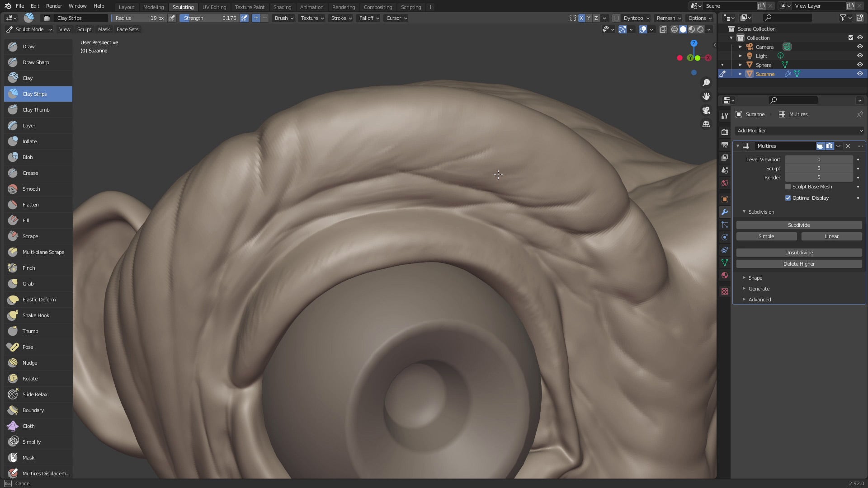The width and height of the screenshot is (868, 488).
Task: Select the Draw brush tool
Action: (x=38, y=47)
